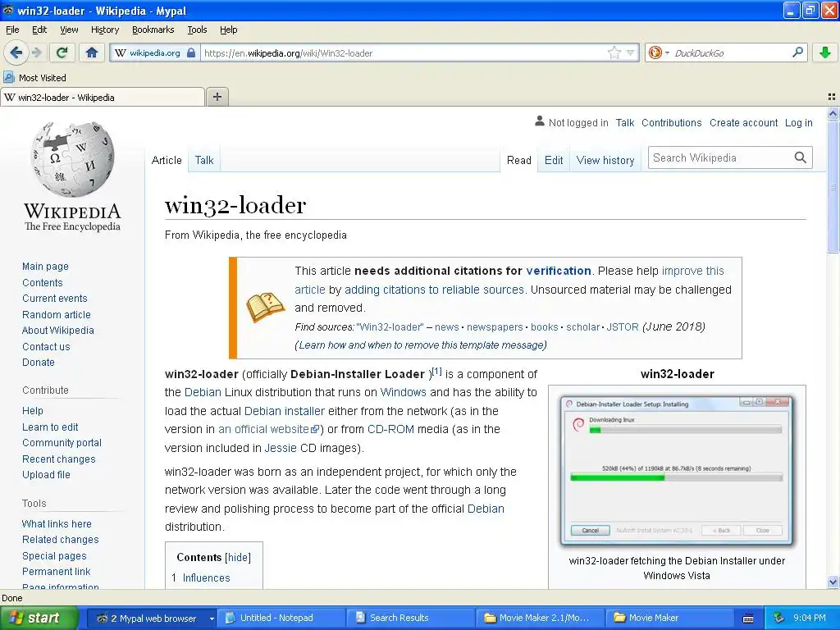Go back with the browser Back arrow
This screenshot has height=630, width=840.
click(16, 52)
